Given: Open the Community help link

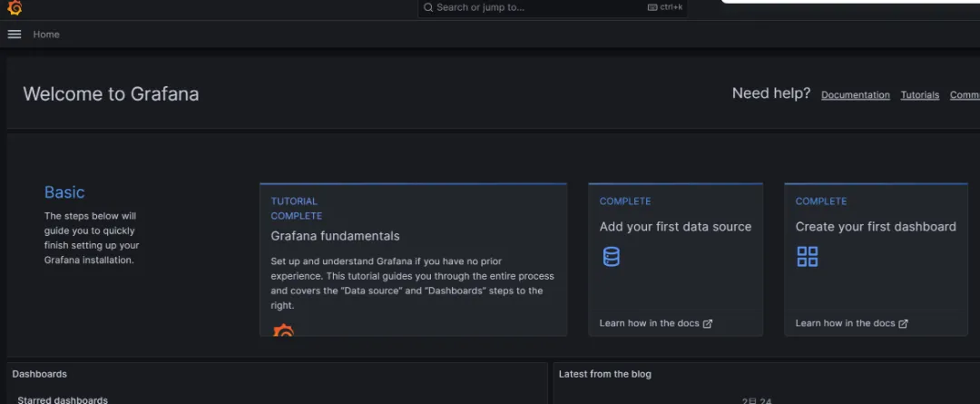Looking at the screenshot, I should coord(965,95).
